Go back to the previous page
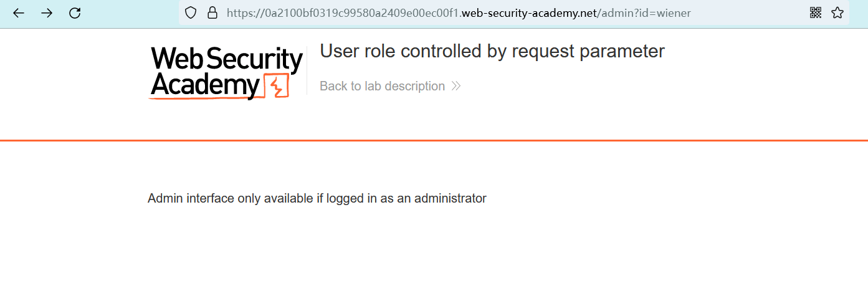868x283 pixels. pyautogui.click(x=19, y=12)
